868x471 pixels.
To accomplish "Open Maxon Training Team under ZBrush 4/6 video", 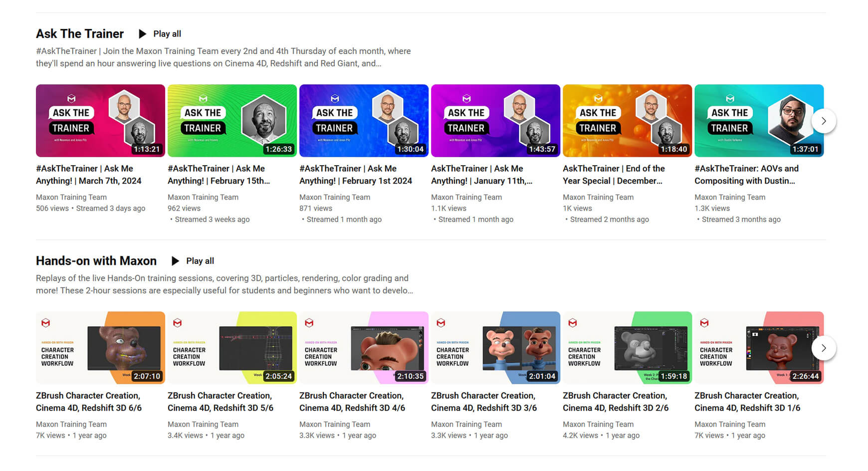I will pos(335,424).
